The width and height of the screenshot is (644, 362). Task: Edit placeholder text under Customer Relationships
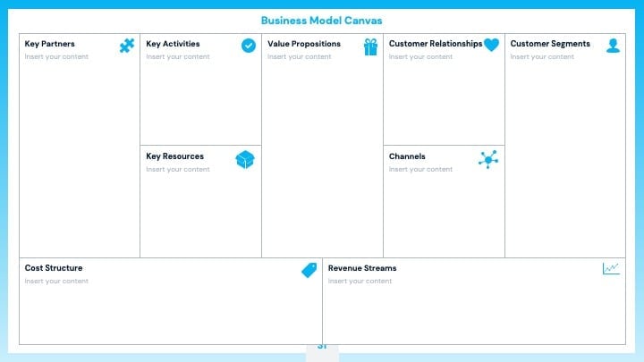pyautogui.click(x=421, y=56)
